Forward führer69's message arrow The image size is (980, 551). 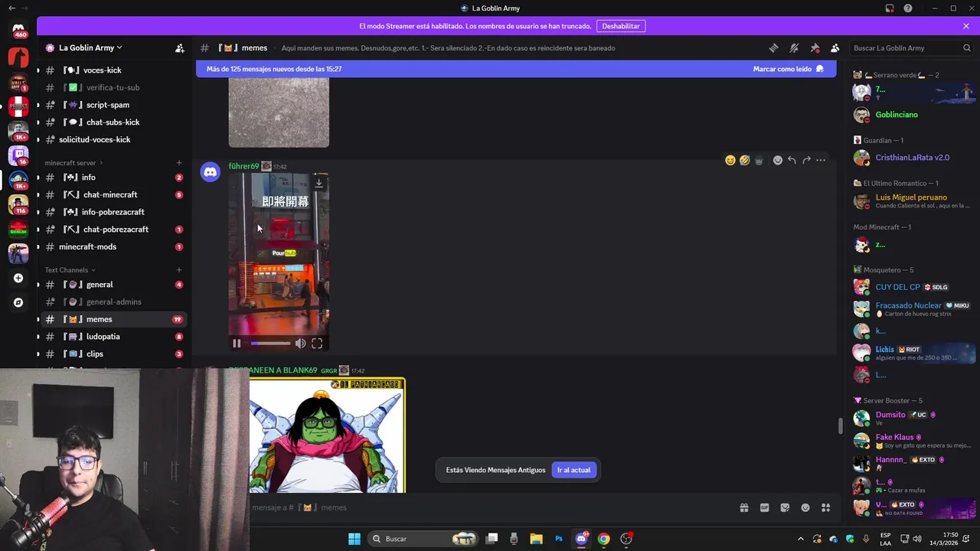point(806,160)
